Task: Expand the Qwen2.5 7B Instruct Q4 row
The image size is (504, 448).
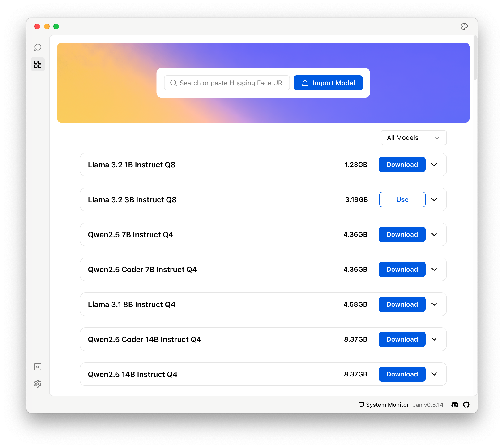Action: point(435,234)
